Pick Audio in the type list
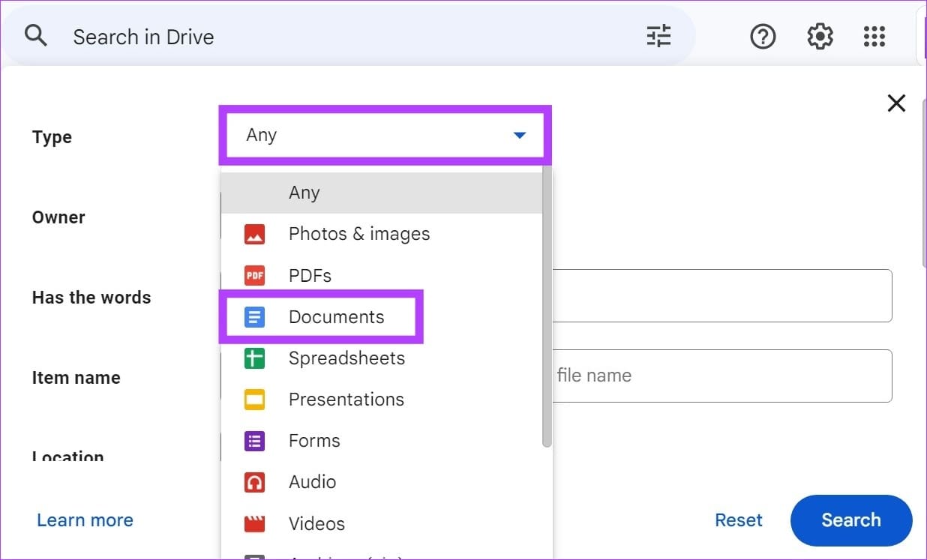927x560 pixels. coord(382,481)
